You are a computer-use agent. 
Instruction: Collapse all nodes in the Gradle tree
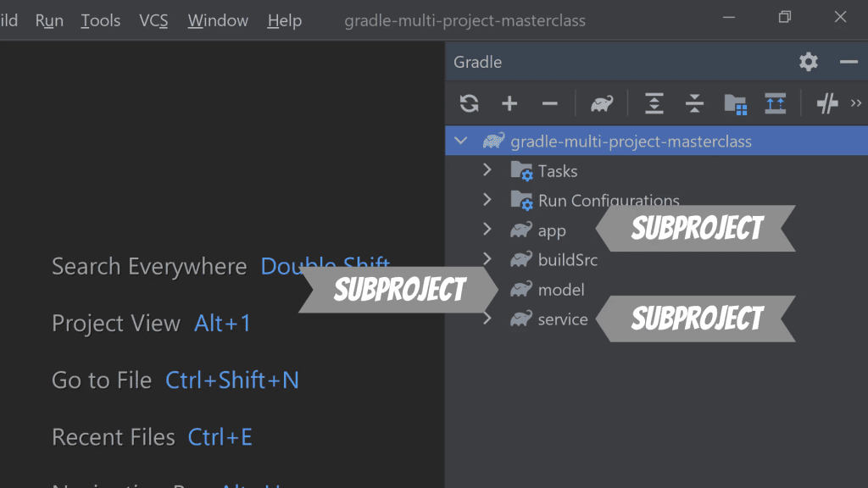pos(695,103)
